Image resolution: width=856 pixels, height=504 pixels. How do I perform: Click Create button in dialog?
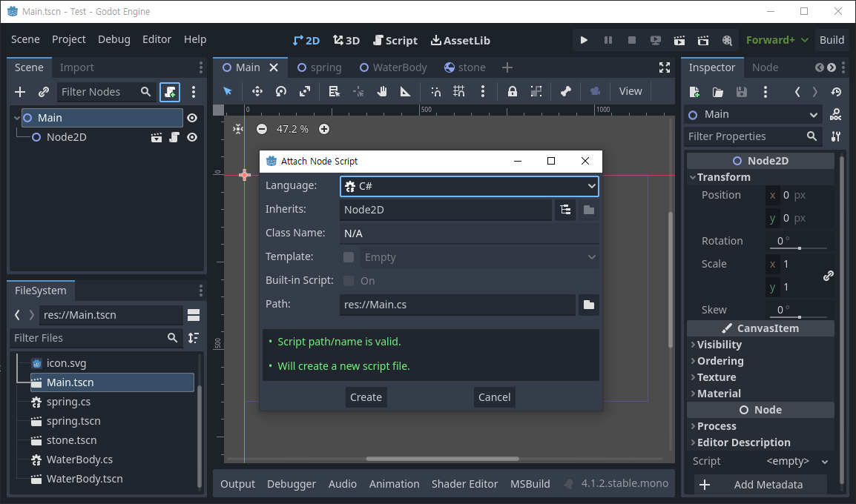coord(366,397)
